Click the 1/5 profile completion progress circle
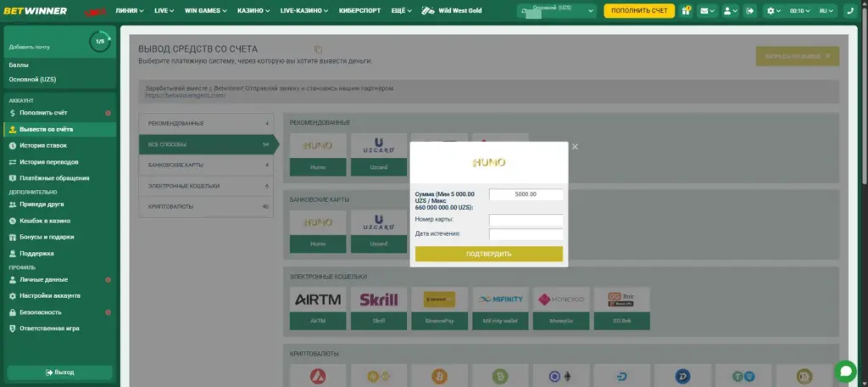The image size is (868, 387). point(100,42)
